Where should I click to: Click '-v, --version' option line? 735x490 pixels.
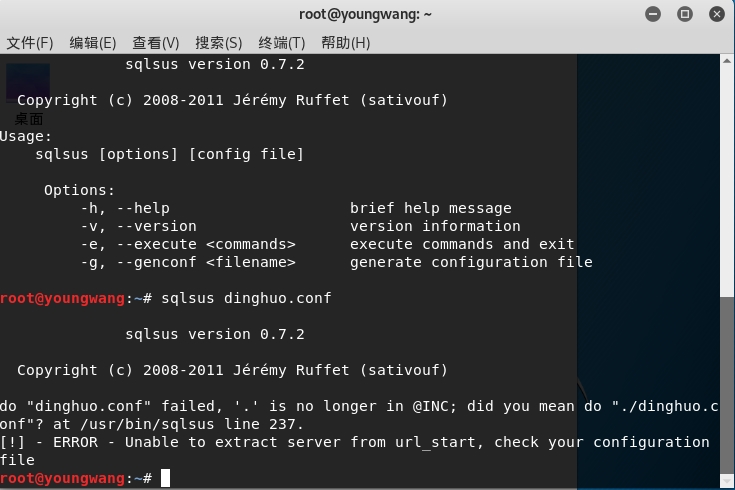coord(139,226)
